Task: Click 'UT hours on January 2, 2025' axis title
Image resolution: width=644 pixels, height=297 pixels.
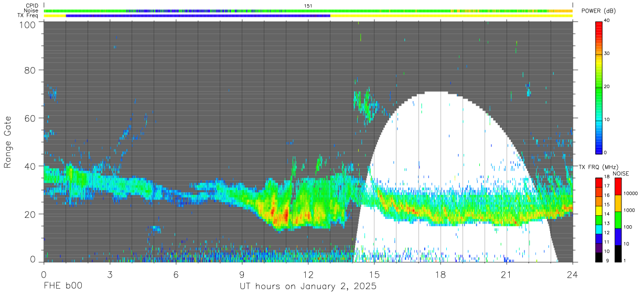Action: click(x=308, y=287)
